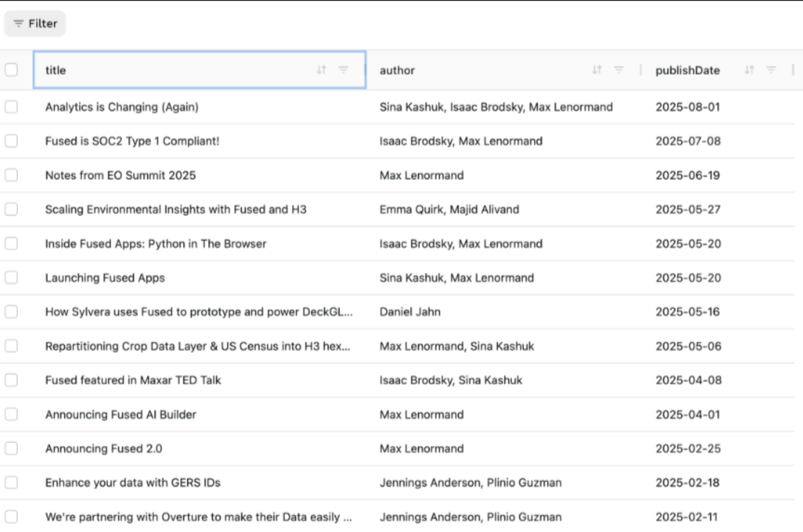803x532 pixels.
Task: Check the row 'Notes from EO Summit 2025'
Action: 11,175
